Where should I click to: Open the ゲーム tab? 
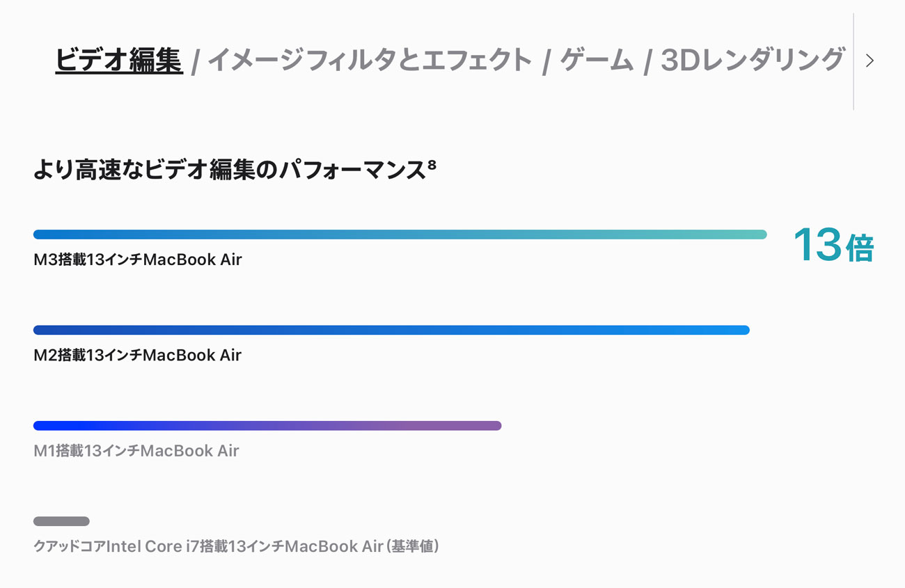[597, 61]
